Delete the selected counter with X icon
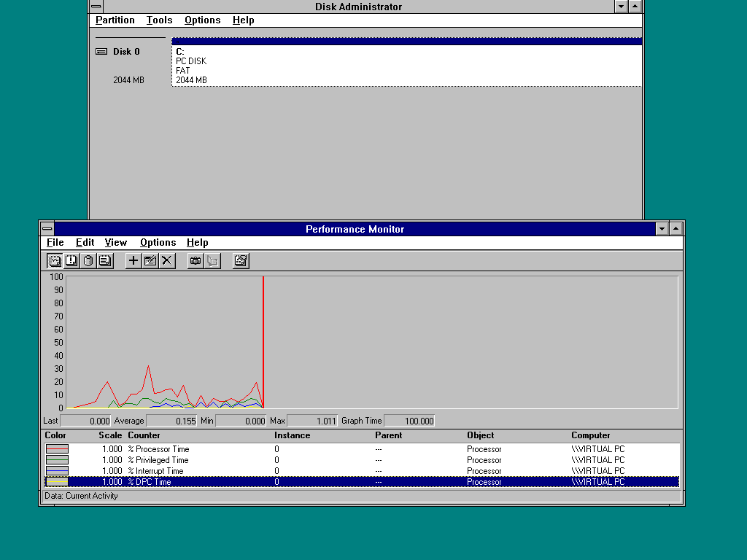747x560 pixels. coord(167,261)
